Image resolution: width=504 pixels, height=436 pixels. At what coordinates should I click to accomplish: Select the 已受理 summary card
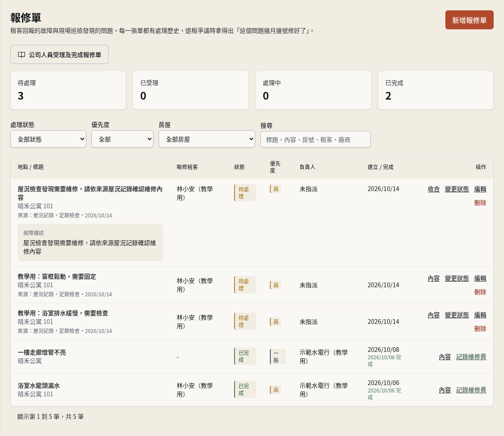coord(191,91)
